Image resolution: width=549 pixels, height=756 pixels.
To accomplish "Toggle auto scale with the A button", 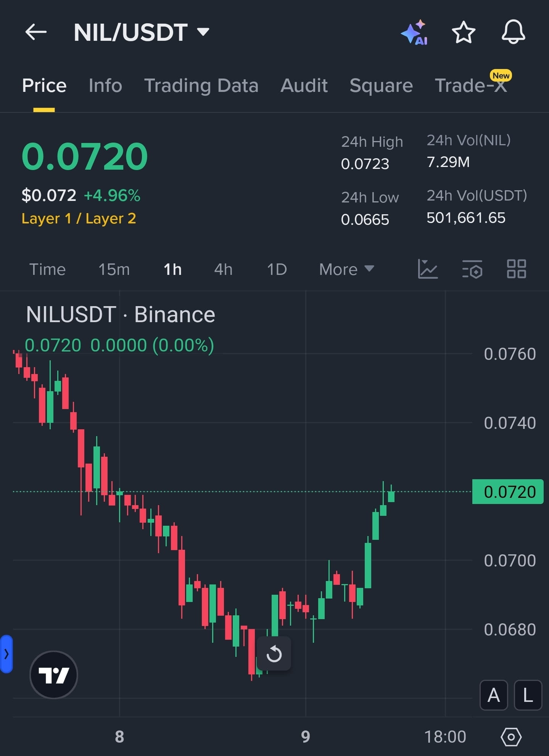I will (x=494, y=695).
